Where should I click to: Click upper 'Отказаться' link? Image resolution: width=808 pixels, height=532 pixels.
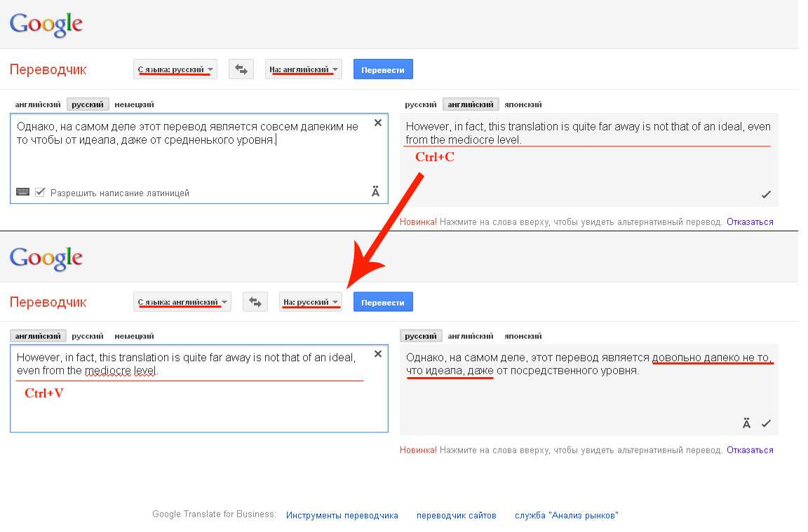click(750, 222)
